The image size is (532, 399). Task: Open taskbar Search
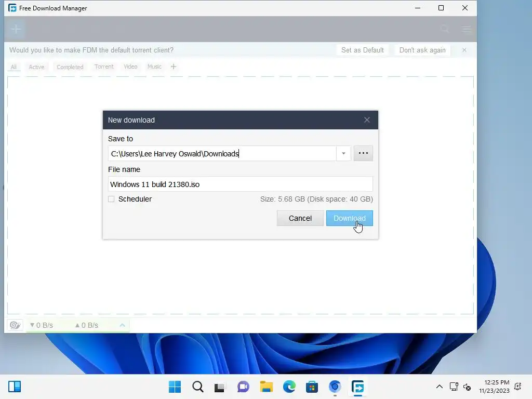198,387
